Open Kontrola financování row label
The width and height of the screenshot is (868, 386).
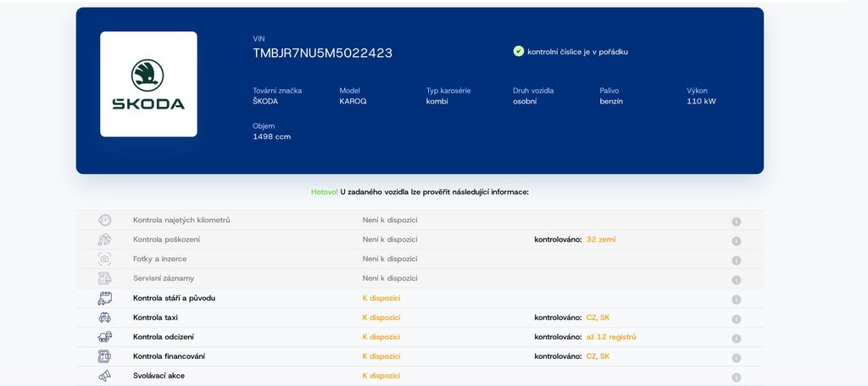pos(169,356)
